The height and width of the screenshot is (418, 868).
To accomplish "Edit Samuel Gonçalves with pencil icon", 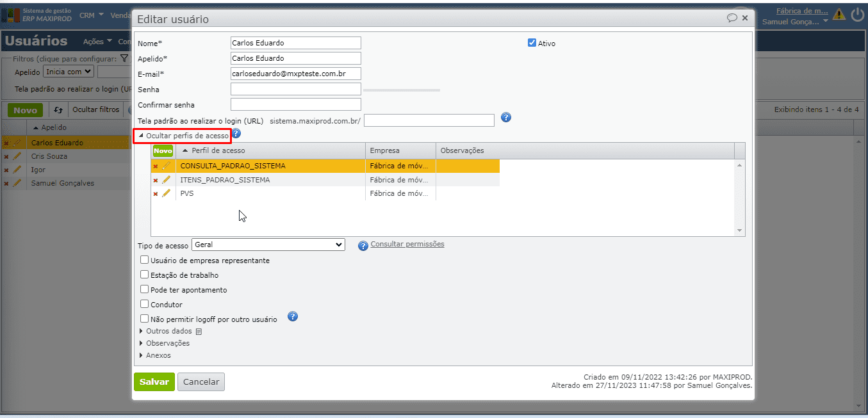I will (x=17, y=183).
